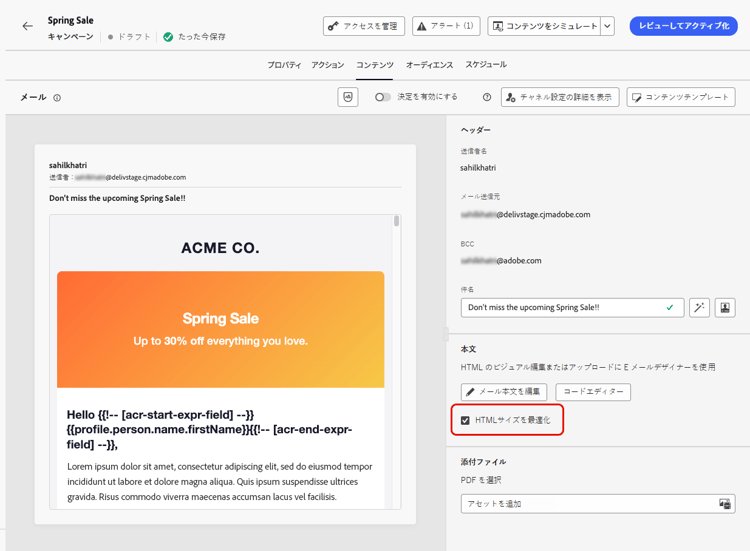This screenshot has width=750, height=551.
Task: Click the Spring Sale banner in preview
Action: (221, 330)
